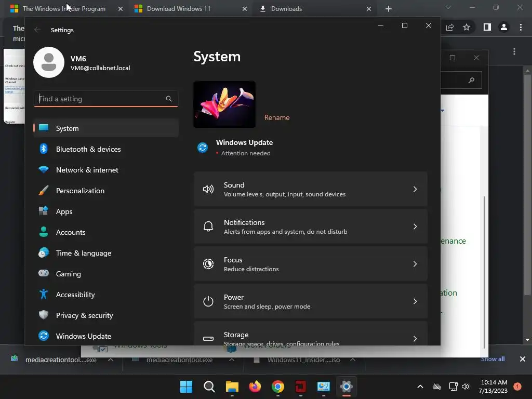Open Notifications settings row
Screen dimensions: 532x399
[x=311, y=227]
